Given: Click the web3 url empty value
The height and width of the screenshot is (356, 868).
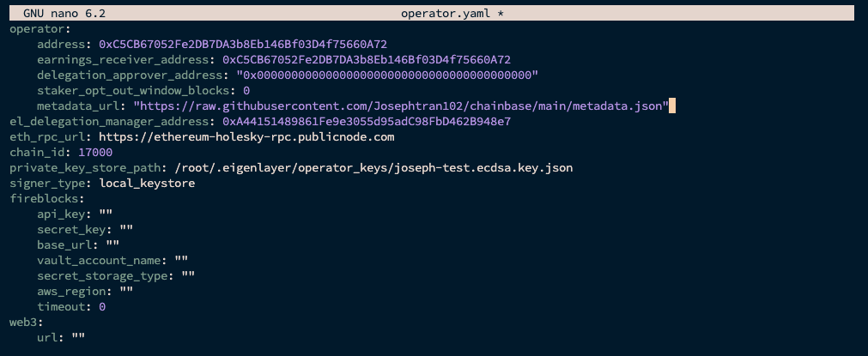Looking at the screenshot, I should coord(78,337).
